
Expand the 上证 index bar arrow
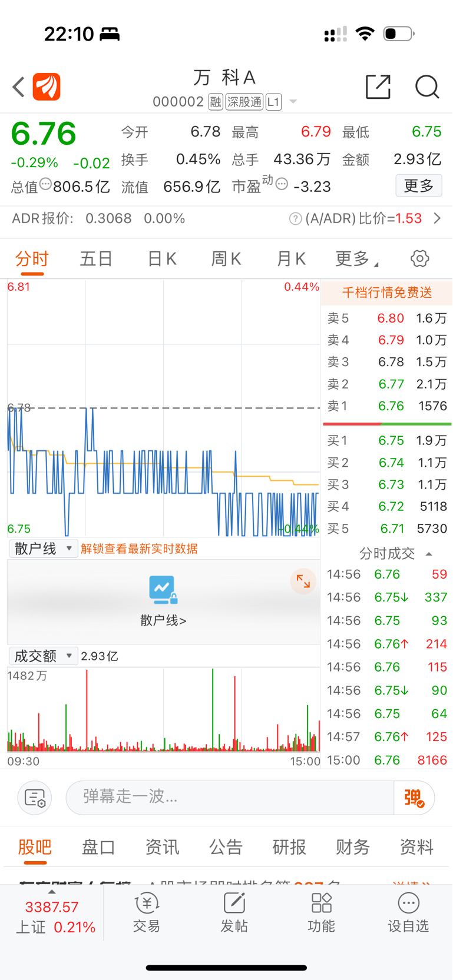(52, 892)
